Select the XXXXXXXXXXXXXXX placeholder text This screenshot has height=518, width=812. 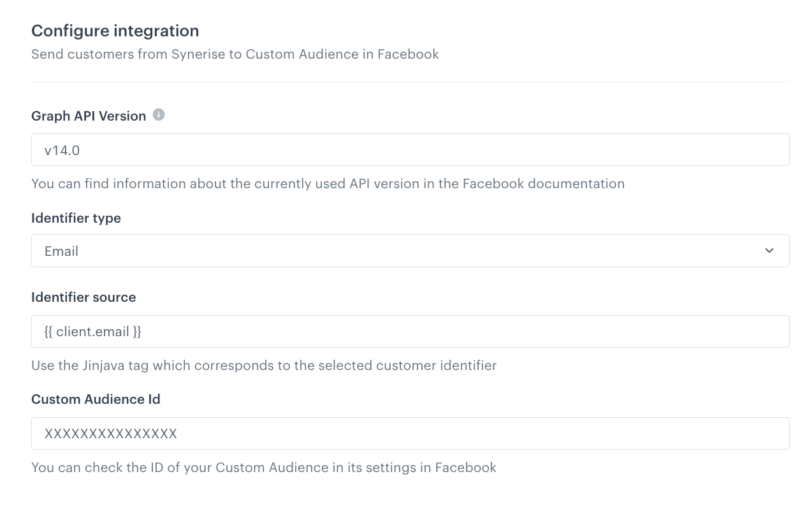[x=110, y=433]
